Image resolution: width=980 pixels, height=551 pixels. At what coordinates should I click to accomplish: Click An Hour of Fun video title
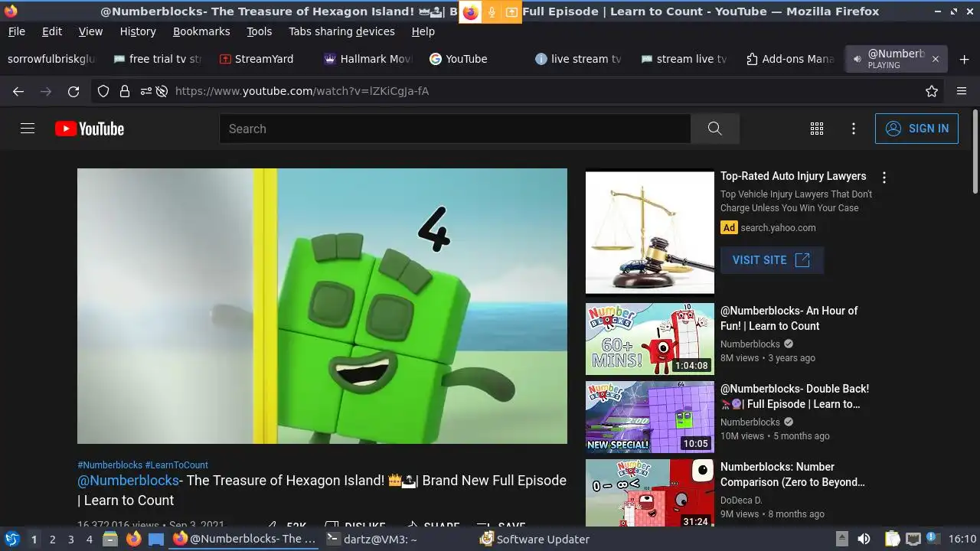(x=789, y=318)
